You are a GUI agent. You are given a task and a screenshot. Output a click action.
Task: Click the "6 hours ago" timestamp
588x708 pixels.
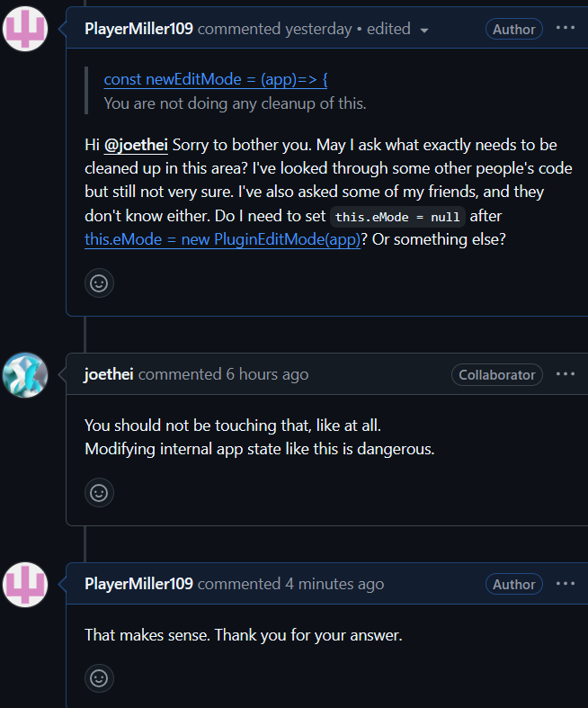pos(267,374)
